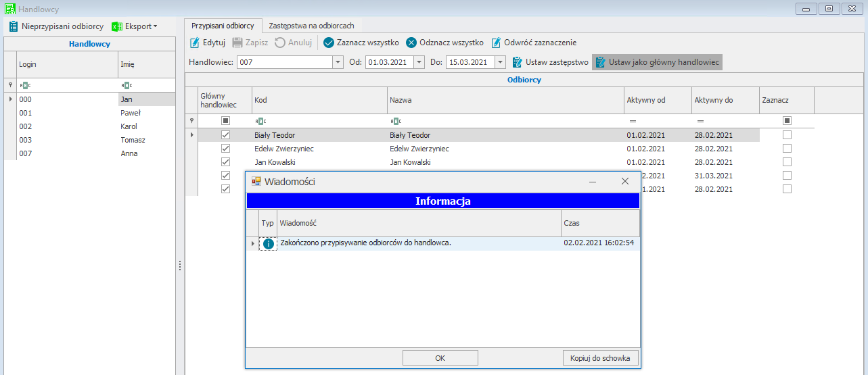Open the Do date picker dropdown
This screenshot has width=868, height=375.
click(500, 62)
